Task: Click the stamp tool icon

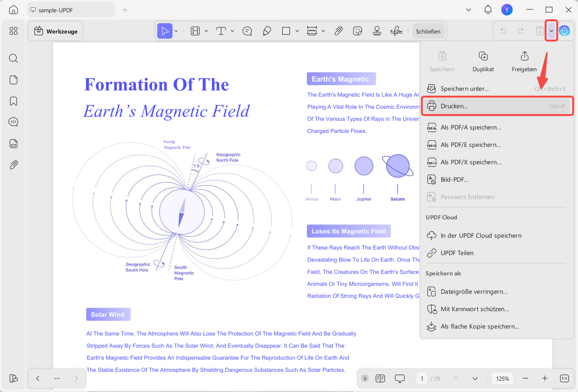Action: (377, 31)
